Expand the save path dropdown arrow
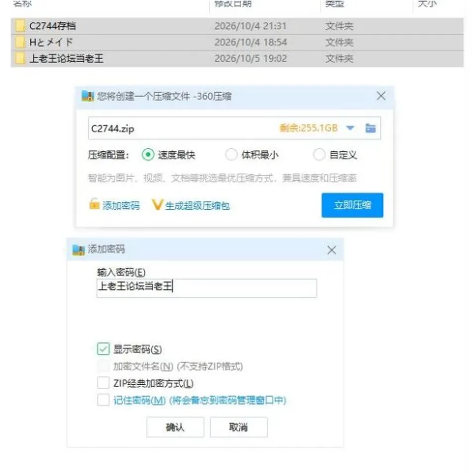Image resolution: width=476 pixels, height=473 pixels. [351, 128]
